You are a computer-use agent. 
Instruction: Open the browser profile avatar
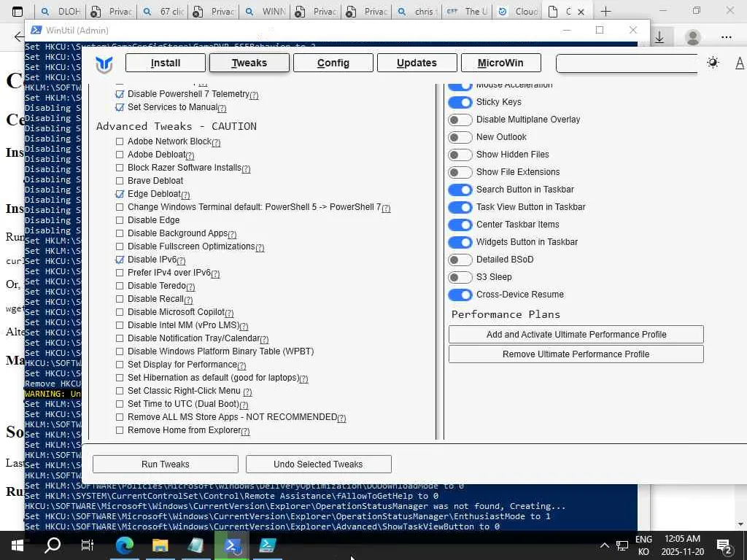coord(693,37)
